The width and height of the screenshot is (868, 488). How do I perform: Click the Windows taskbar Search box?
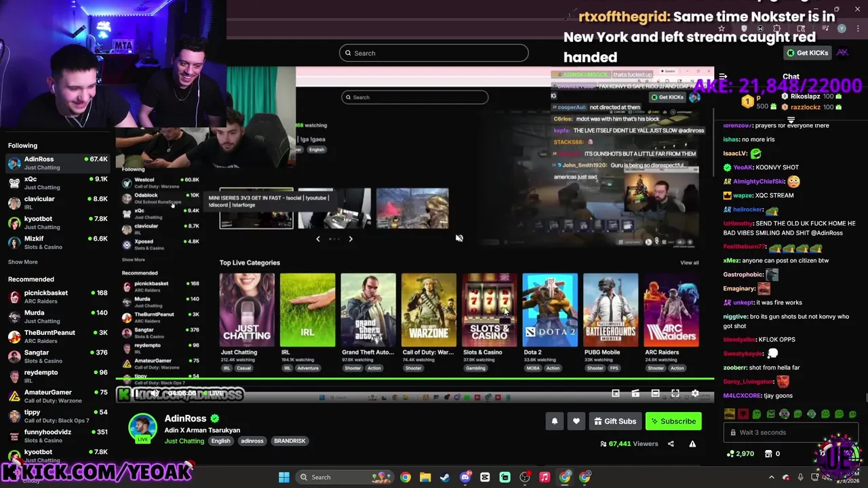tap(344, 477)
